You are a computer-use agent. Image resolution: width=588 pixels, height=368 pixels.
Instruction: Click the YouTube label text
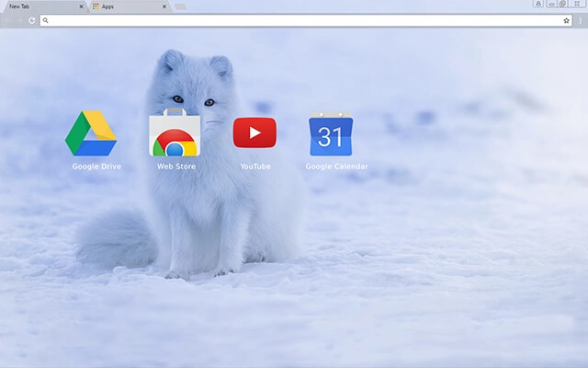point(255,167)
